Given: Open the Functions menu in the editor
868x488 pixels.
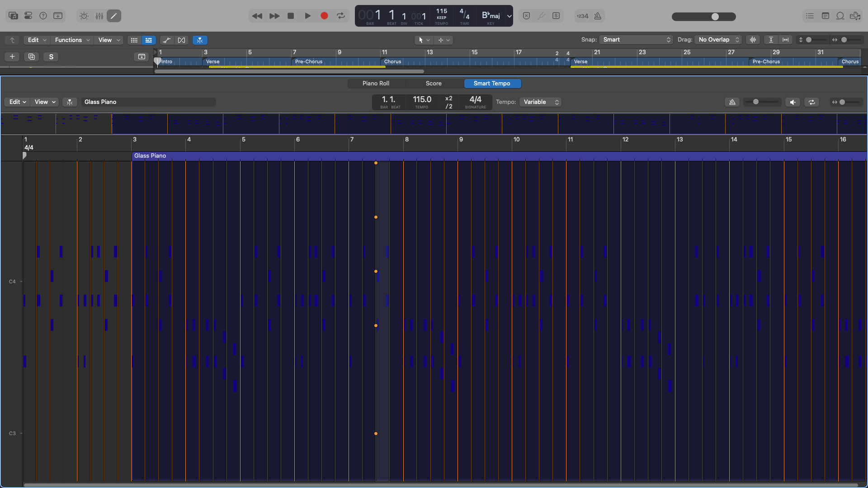Looking at the screenshot, I should coord(71,40).
